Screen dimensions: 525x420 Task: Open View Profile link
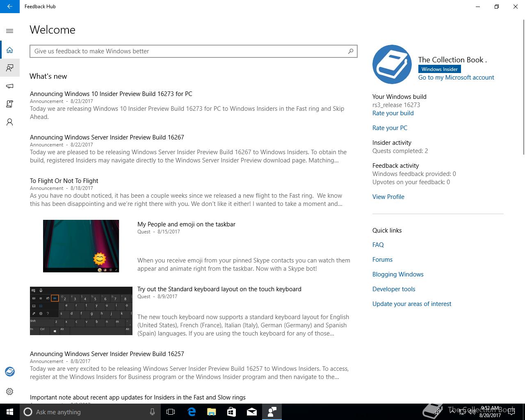388,197
